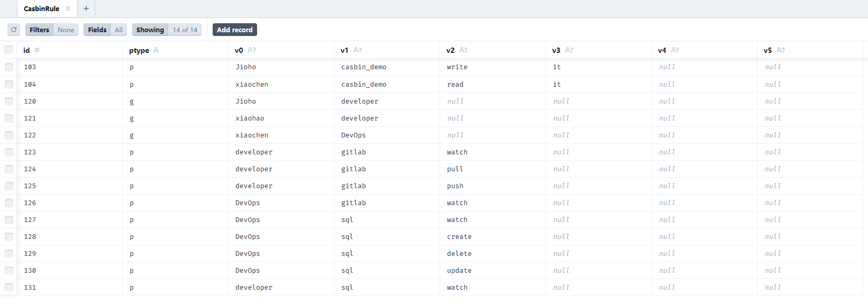Tick the checkbox for row 131
The height and width of the screenshot is (304, 868).
9,287
